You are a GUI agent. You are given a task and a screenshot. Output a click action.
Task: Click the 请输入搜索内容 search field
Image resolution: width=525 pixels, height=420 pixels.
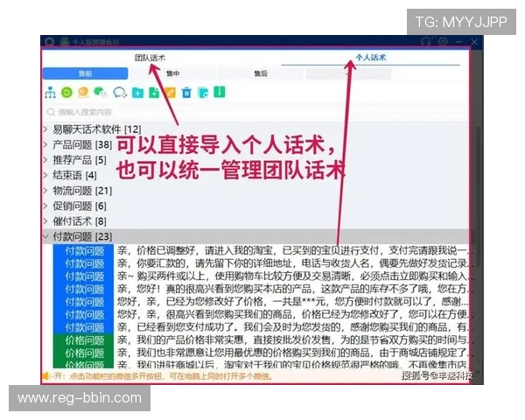256,112
